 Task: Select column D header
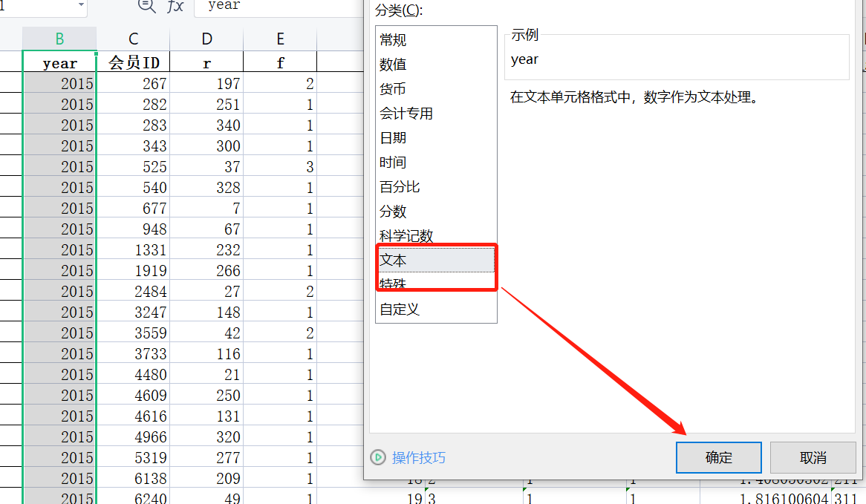tap(206, 39)
